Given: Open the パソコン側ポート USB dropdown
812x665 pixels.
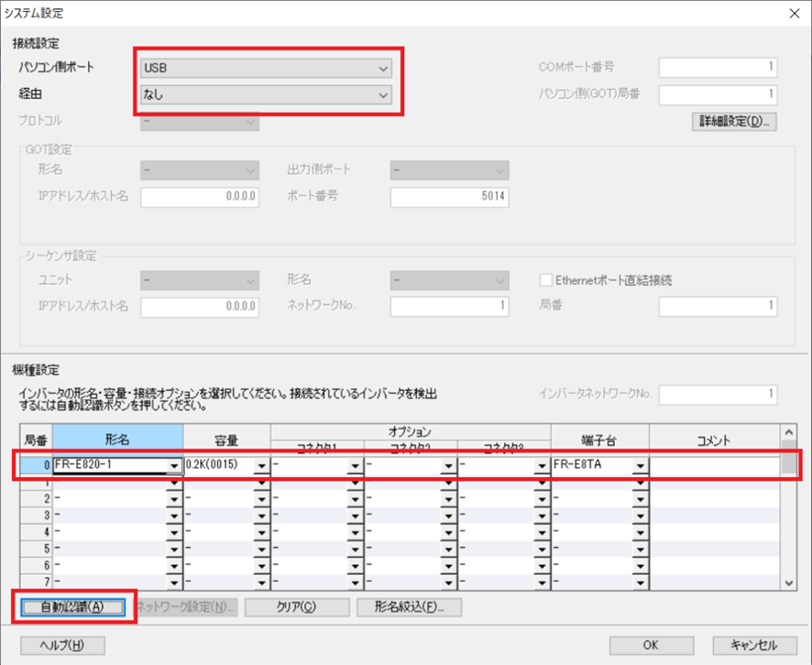Looking at the screenshot, I should [x=266, y=68].
